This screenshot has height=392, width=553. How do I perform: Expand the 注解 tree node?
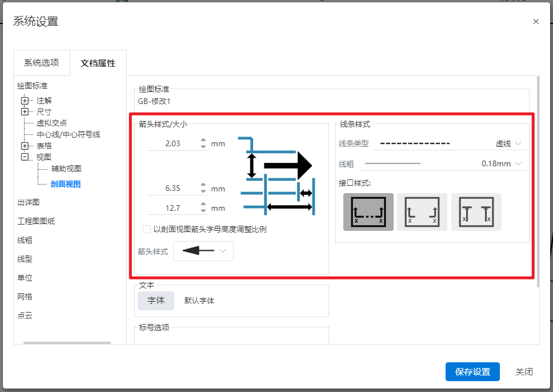25,101
